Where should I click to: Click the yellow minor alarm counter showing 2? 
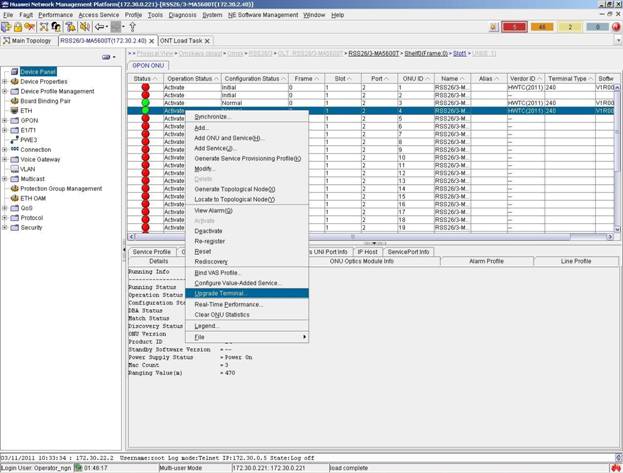[x=570, y=27]
